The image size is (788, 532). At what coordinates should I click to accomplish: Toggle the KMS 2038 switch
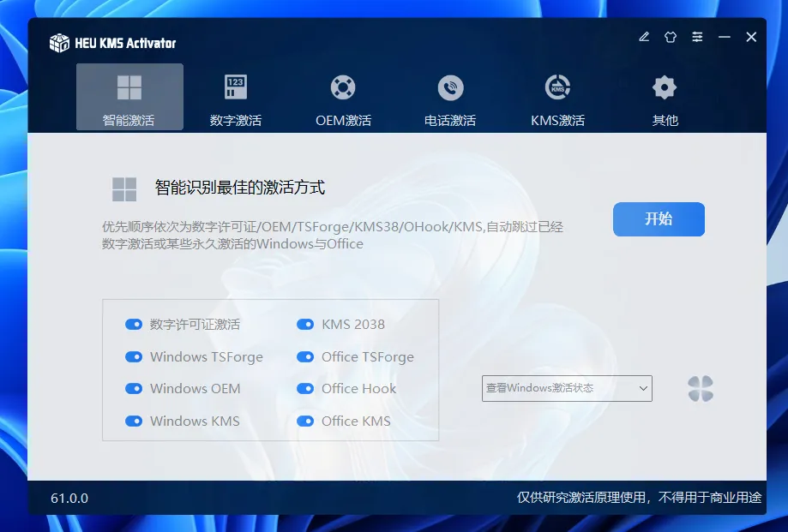click(x=305, y=324)
